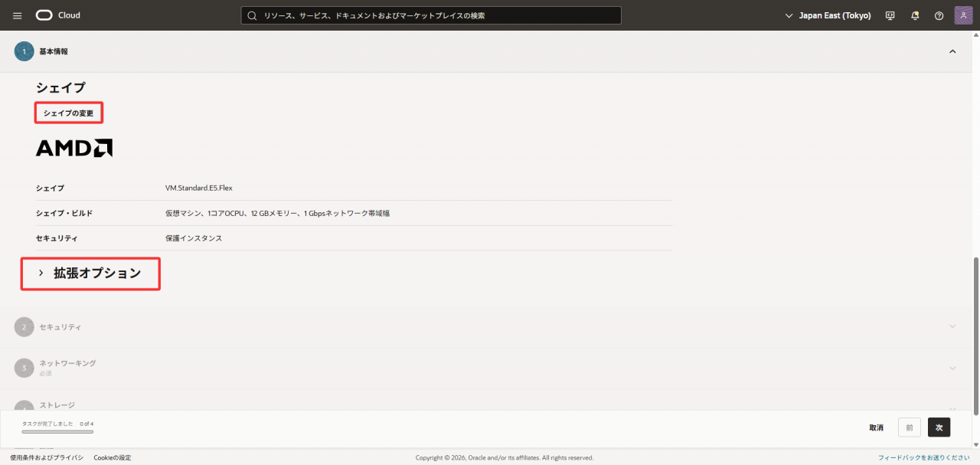This screenshot has width=980, height=465.
Task: Open the user profile avatar menu
Action: click(964, 15)
